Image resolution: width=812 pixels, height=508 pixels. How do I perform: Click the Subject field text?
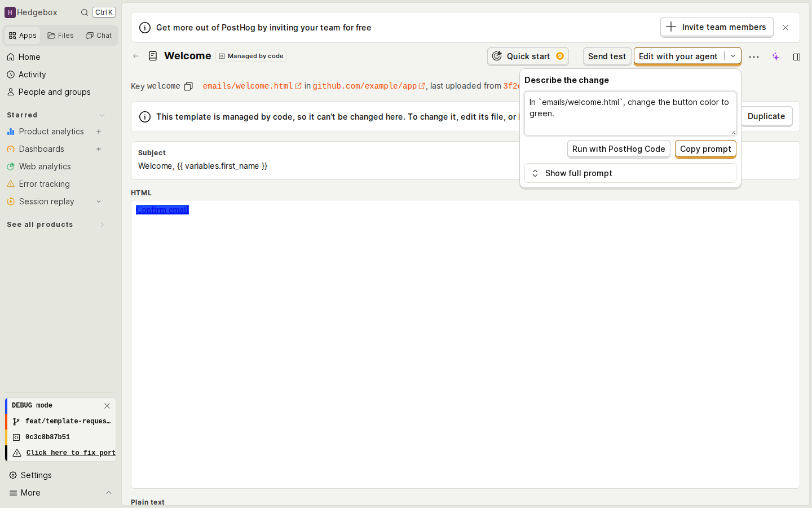point(202,166)
